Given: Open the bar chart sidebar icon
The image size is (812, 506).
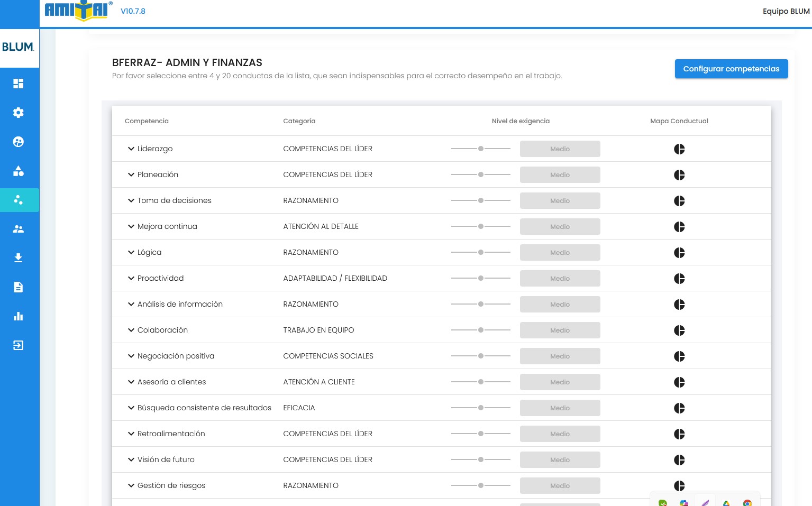Looking at the screenshot, I should point(19,316).
